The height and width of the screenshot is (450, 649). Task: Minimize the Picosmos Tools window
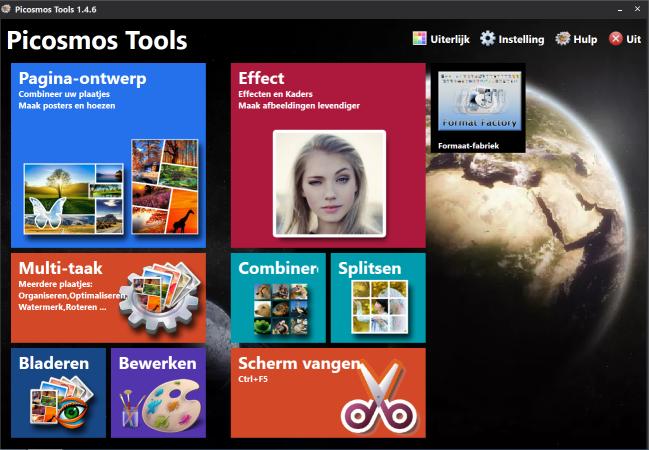[620, 9]
